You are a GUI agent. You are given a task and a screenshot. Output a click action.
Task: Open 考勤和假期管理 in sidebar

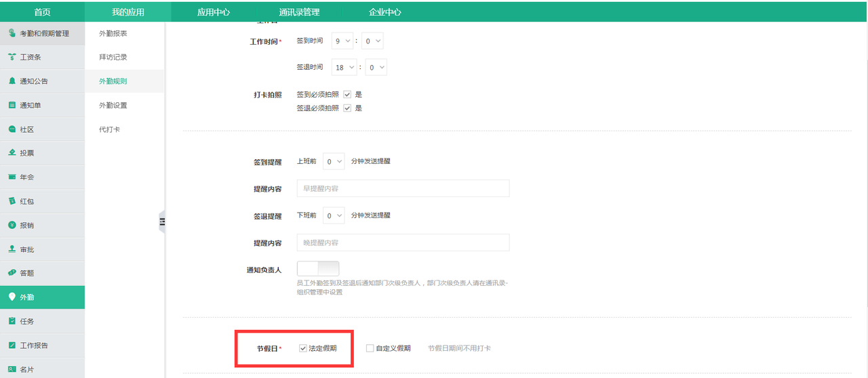click(45, 34)
